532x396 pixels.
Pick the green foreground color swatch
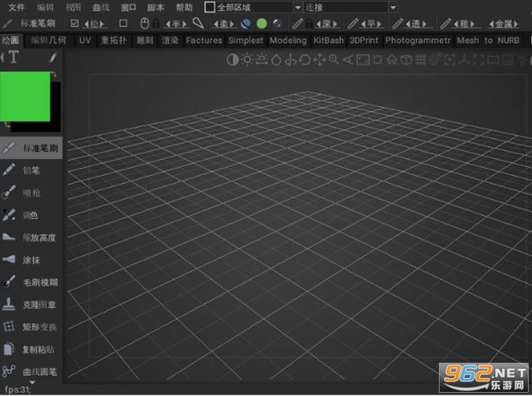[25, 96]
